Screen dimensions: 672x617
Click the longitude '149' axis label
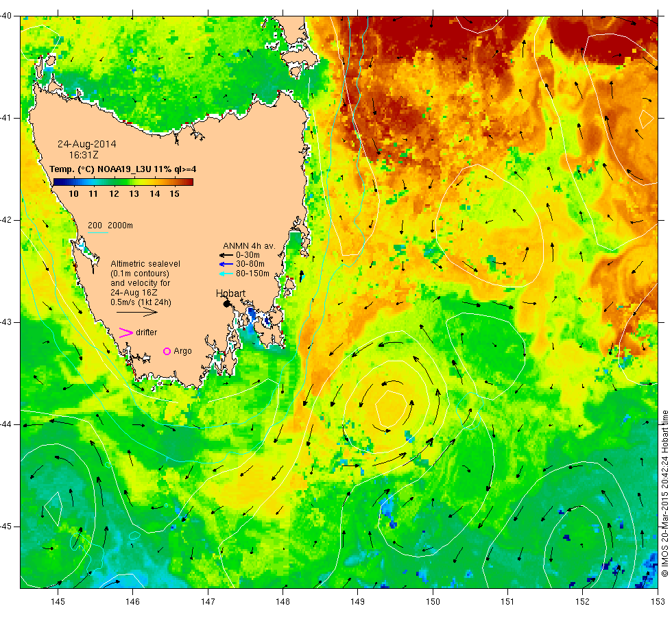click(x=357, y=602)
